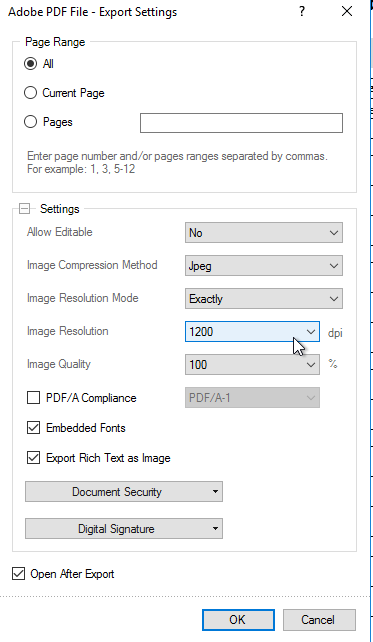Open the Document Security menu button

124,492
